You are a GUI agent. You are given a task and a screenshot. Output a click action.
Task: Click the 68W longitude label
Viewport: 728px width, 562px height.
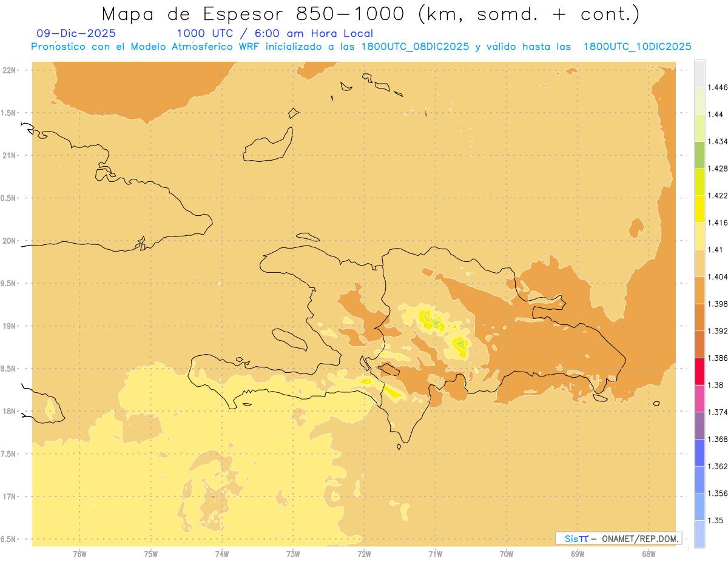649,554
